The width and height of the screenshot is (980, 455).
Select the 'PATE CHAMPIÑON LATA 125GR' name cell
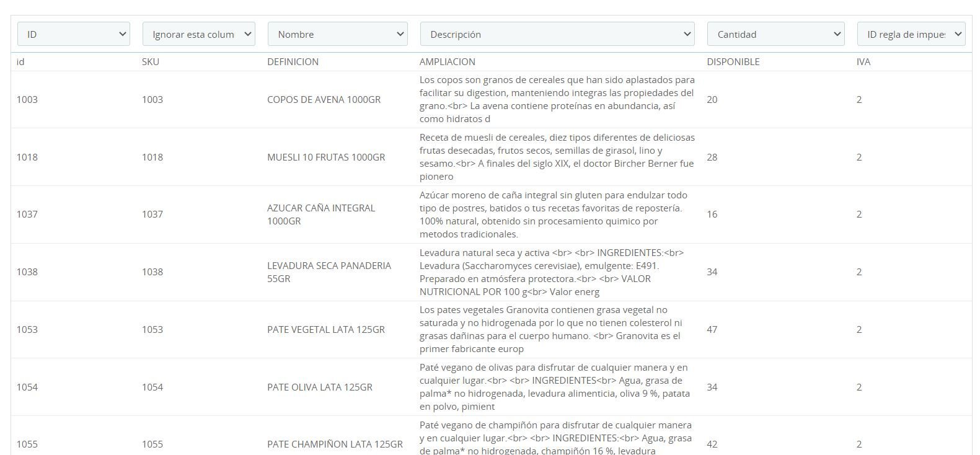[335, 444]
